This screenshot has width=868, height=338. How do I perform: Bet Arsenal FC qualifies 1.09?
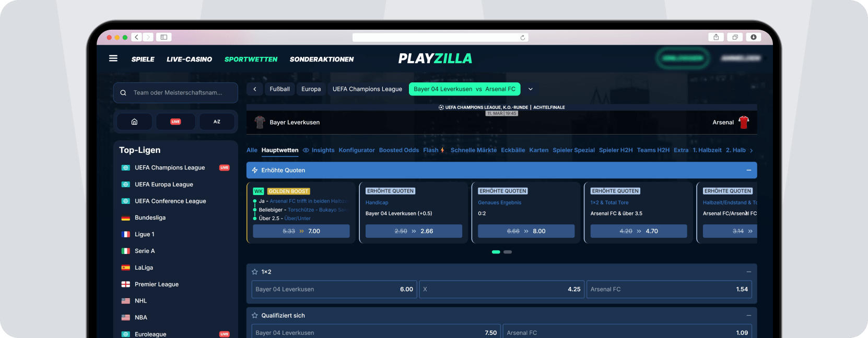click(627, 332)
